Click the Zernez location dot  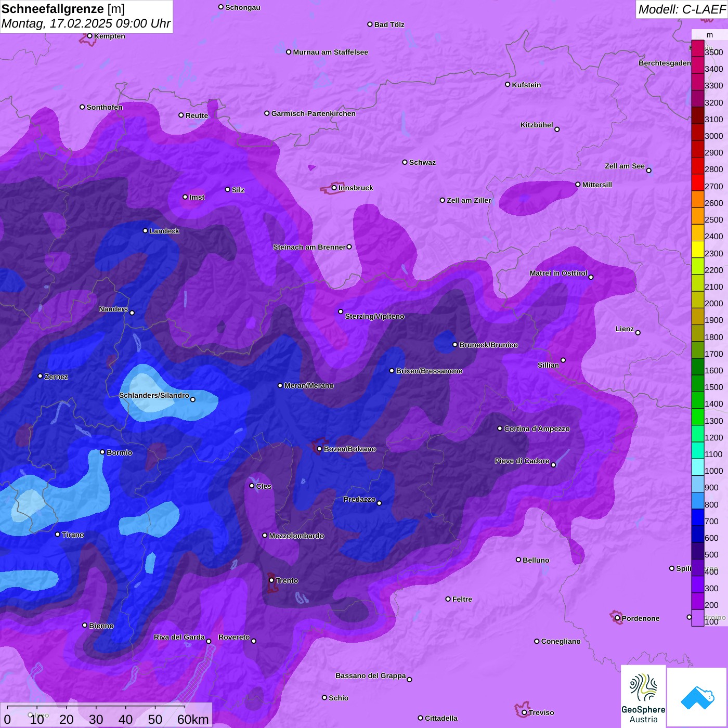click(x=40, y=376)
